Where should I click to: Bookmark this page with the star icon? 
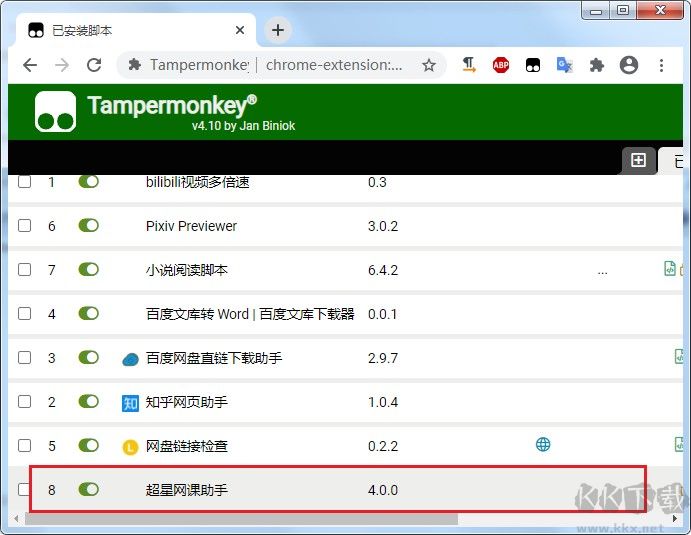pyautogui.click(x=429, y=65)
